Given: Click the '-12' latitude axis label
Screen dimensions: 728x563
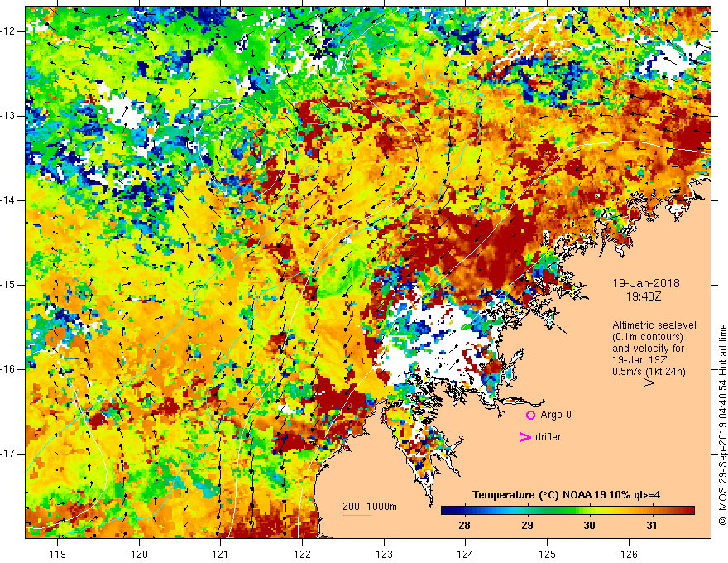Looking at the screenshot, I should coord(9,31).
